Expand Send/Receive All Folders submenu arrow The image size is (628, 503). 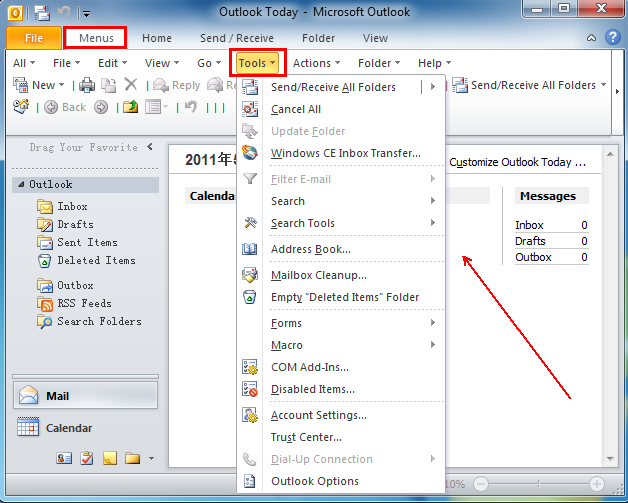(433, 87)
